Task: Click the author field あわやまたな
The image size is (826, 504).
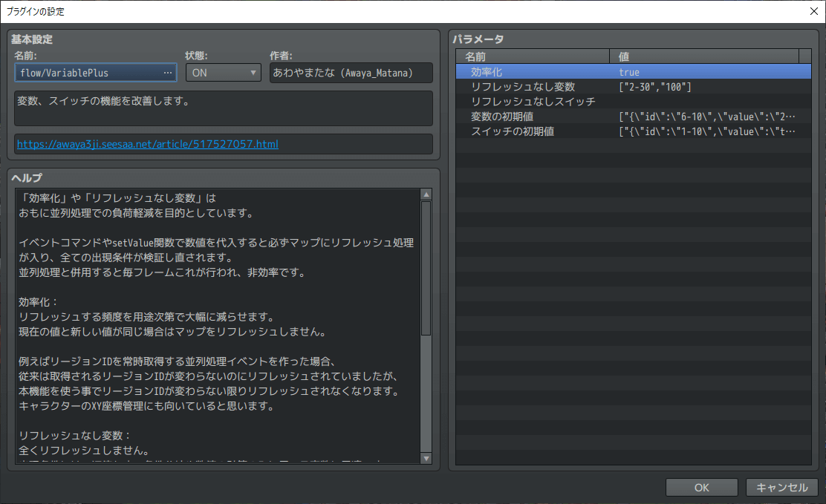Action: coord(351,73)
